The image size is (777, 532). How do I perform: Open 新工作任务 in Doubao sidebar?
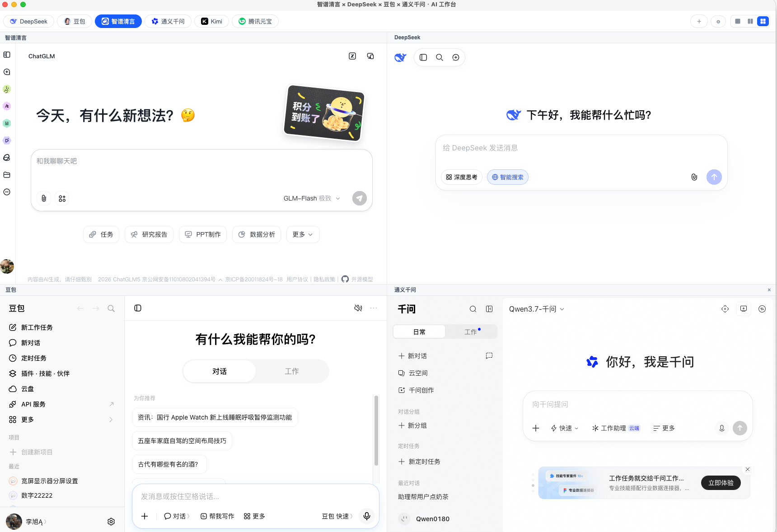(61, 327)
